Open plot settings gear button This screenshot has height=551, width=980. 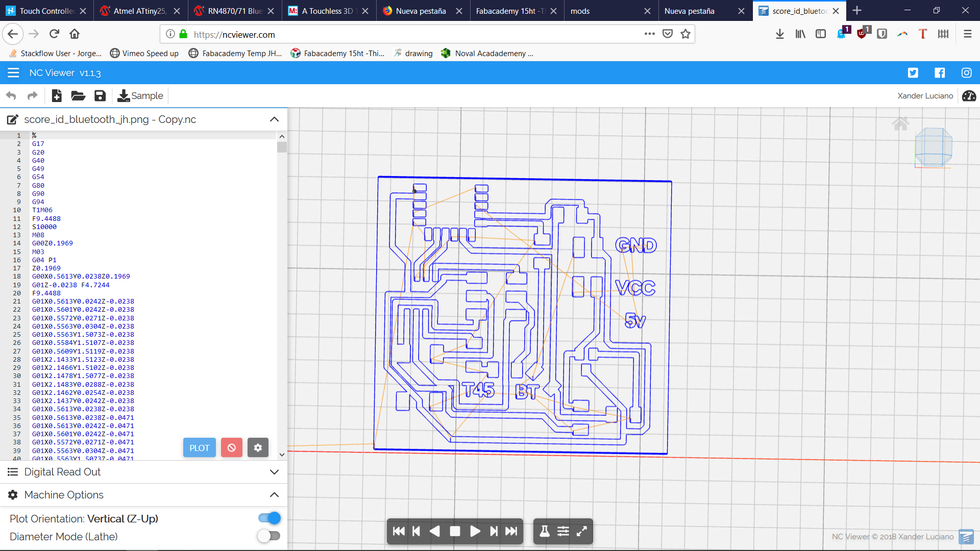(258, 448)
